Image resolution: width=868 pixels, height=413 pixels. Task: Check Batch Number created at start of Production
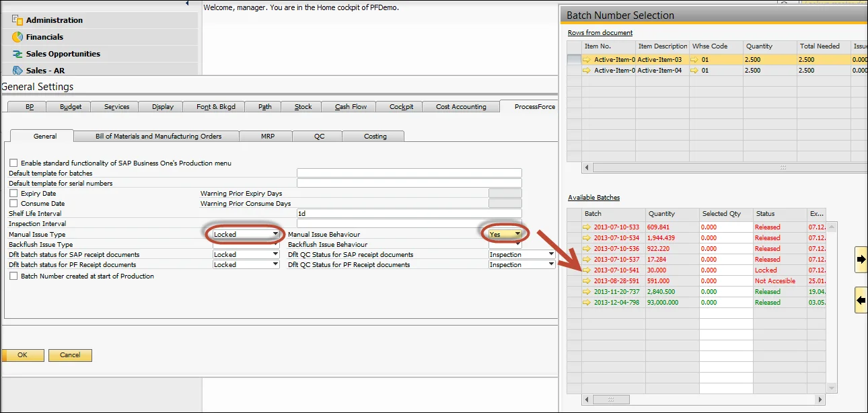(x=13, y=276)
